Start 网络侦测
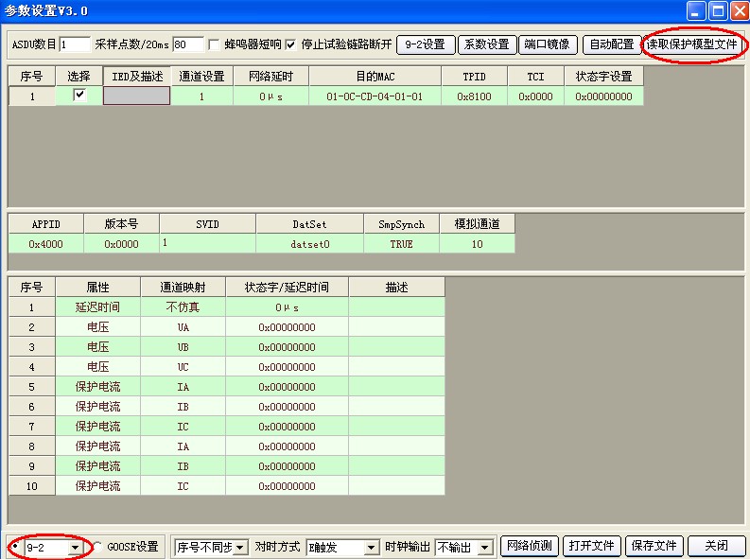The width and height of the screenshot is (750, 560). (529, 546)
